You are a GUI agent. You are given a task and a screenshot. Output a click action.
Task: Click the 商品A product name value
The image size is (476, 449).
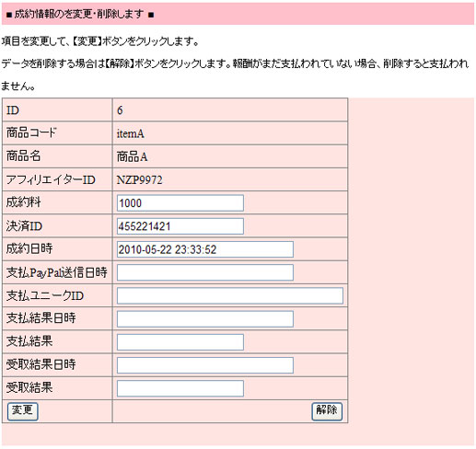point(132,156)
